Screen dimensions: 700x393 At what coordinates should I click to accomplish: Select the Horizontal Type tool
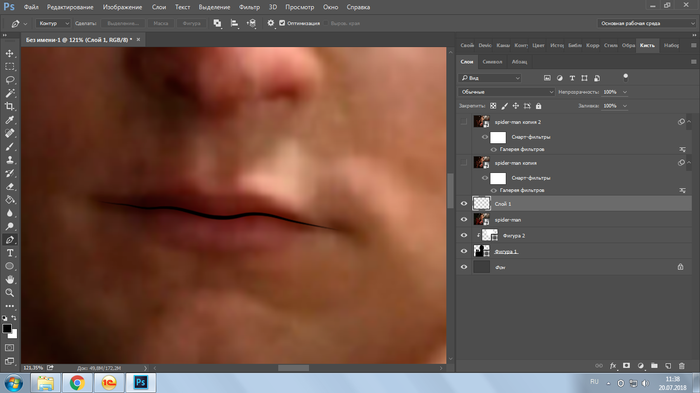click(9, 253)
